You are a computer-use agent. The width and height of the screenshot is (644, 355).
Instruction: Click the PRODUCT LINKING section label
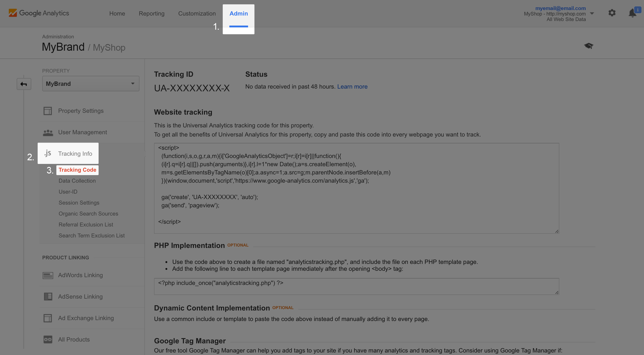(x=65, y=258)
